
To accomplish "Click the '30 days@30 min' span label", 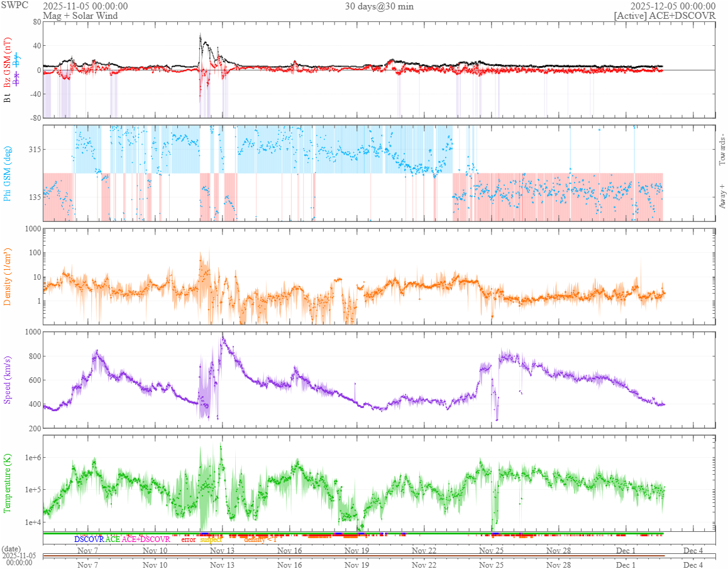I will click(x=379, y=6).
